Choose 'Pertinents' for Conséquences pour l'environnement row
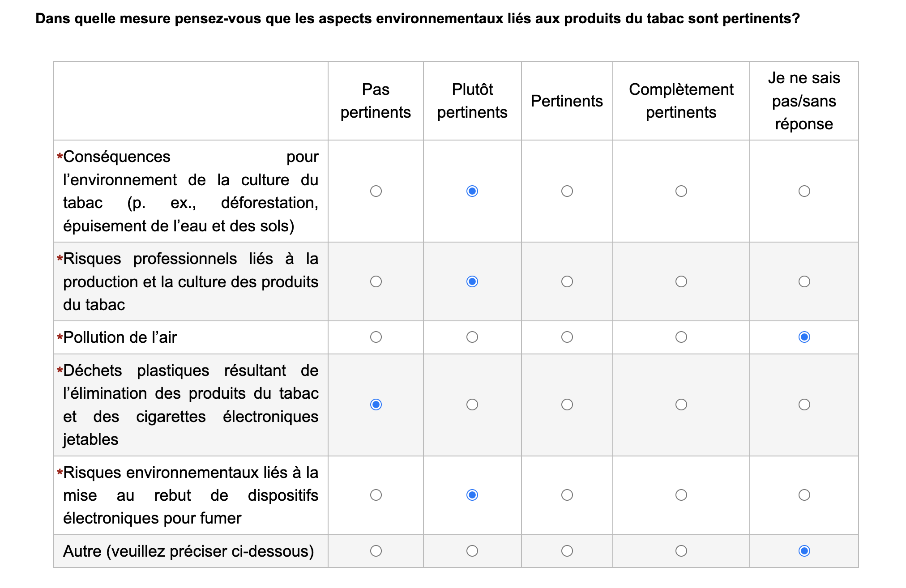906x588 pixels. point(567,191)
